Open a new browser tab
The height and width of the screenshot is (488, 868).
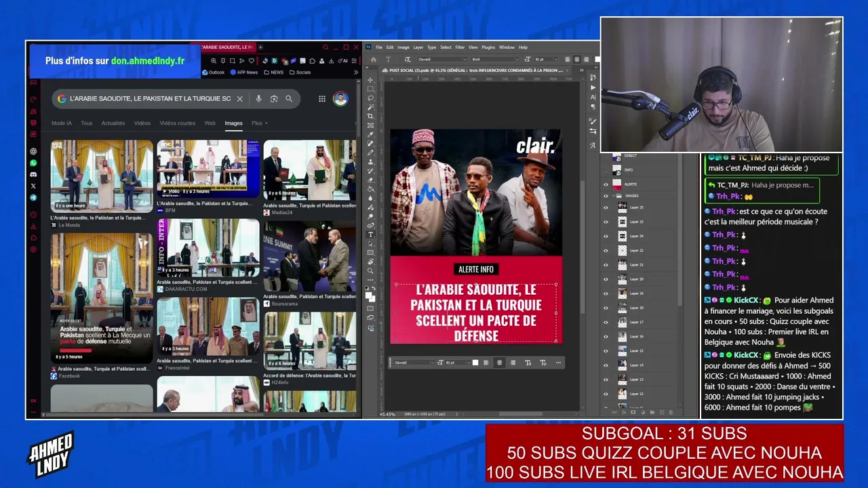(x=260, y=47)
